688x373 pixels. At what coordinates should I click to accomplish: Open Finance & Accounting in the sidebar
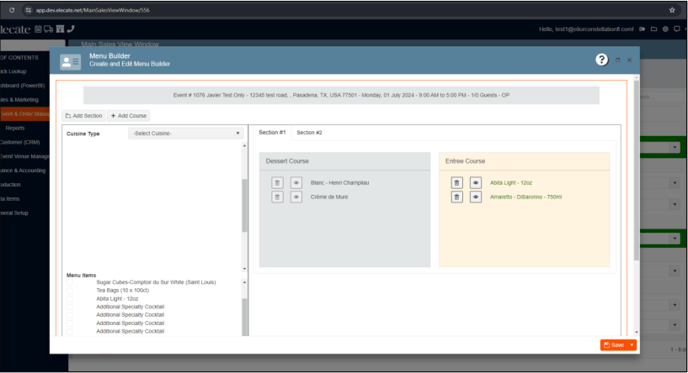pos(23,170)
